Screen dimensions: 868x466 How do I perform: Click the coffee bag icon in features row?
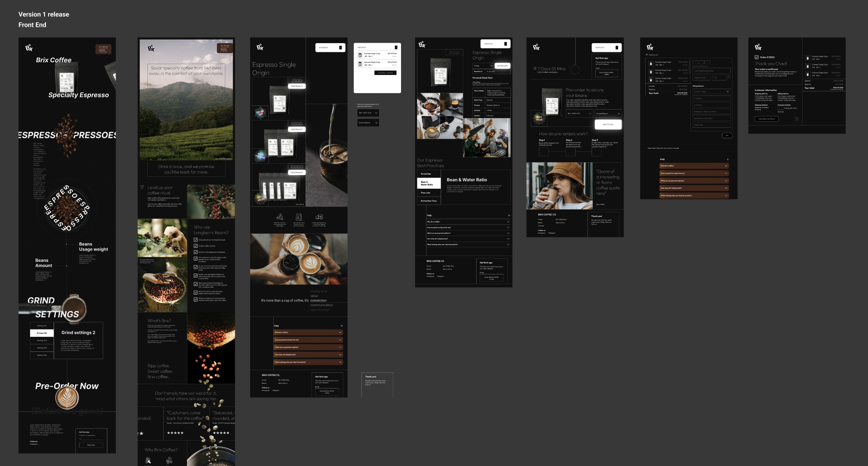click(299, 217)
